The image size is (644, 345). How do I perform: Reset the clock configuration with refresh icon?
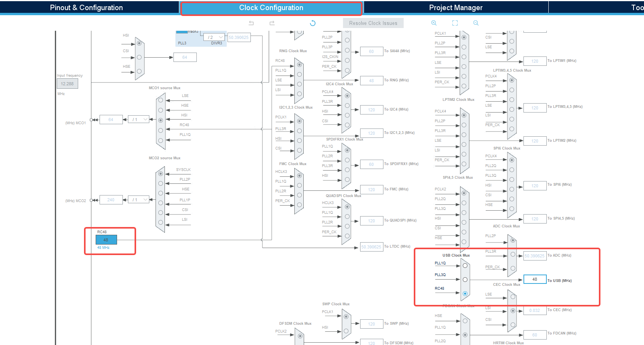tap(313, 23)
